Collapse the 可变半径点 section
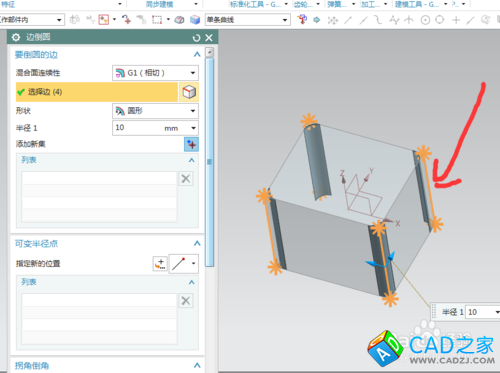500x373 pixels. pyautogui.click(x=197, y=243)
